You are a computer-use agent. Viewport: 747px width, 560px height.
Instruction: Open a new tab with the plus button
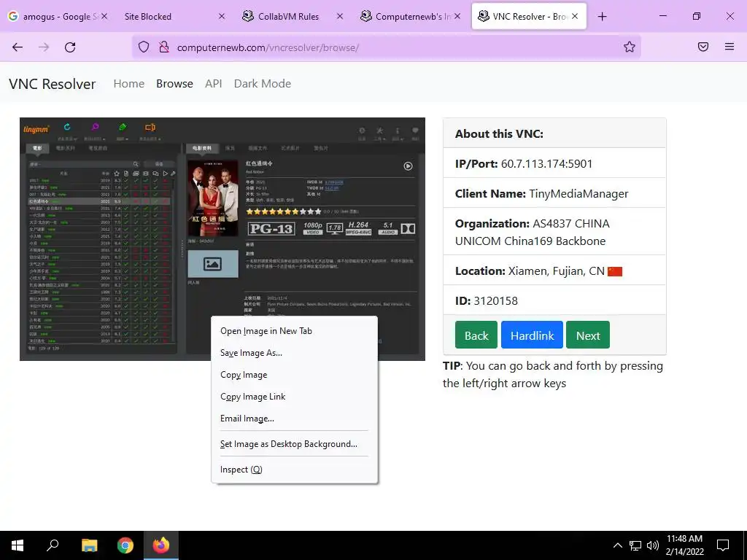tap(602, 17)
